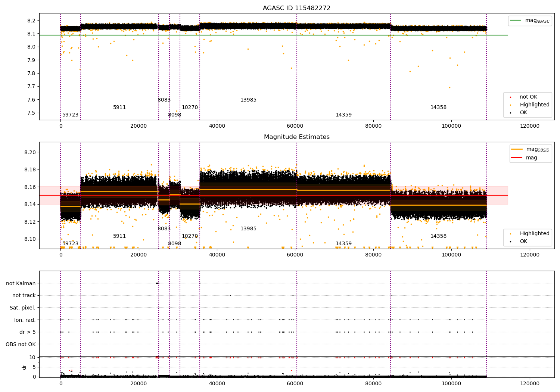Click OBSID label 8098 in Magnitude Estimates plot
Viewport: 560px width, 392px height.
(174, 244)
